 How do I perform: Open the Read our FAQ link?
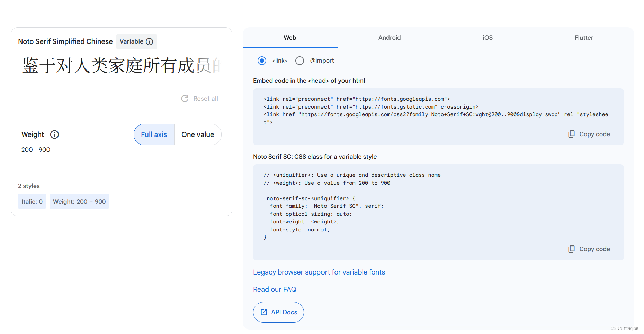(275, 290)
